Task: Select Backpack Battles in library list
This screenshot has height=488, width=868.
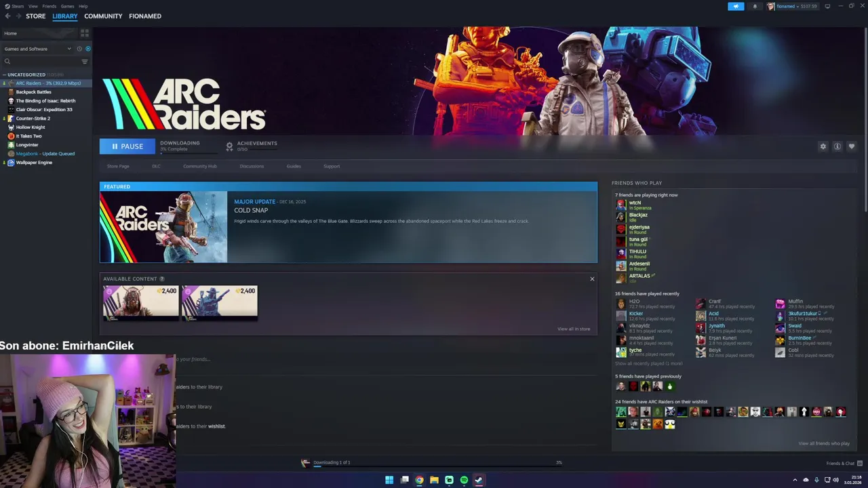Action: tap(34, 92)
